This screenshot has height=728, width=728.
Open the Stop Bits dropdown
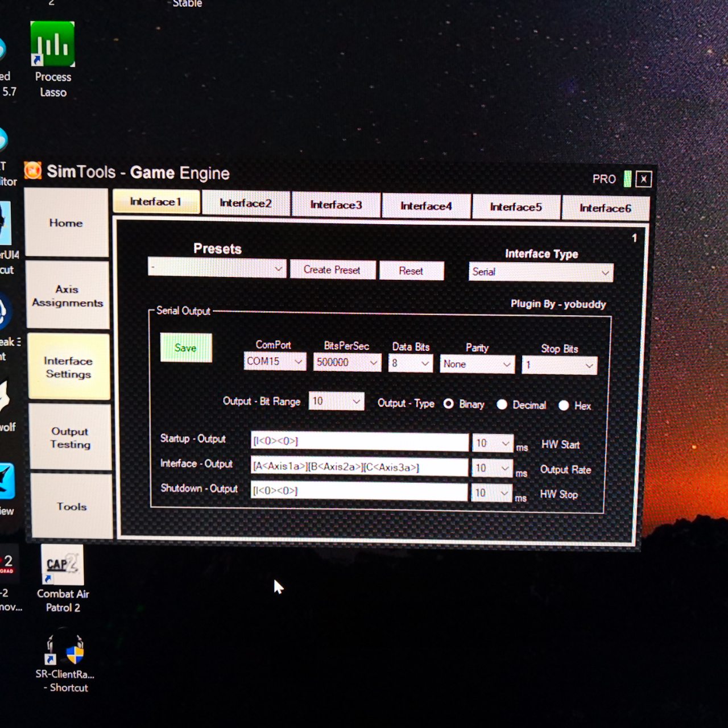(560, 365)
